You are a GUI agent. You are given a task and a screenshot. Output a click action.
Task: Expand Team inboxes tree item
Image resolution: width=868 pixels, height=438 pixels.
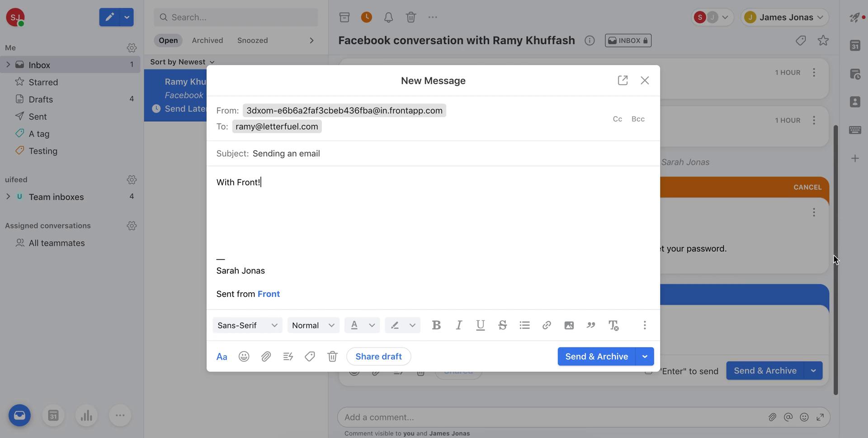8,196
